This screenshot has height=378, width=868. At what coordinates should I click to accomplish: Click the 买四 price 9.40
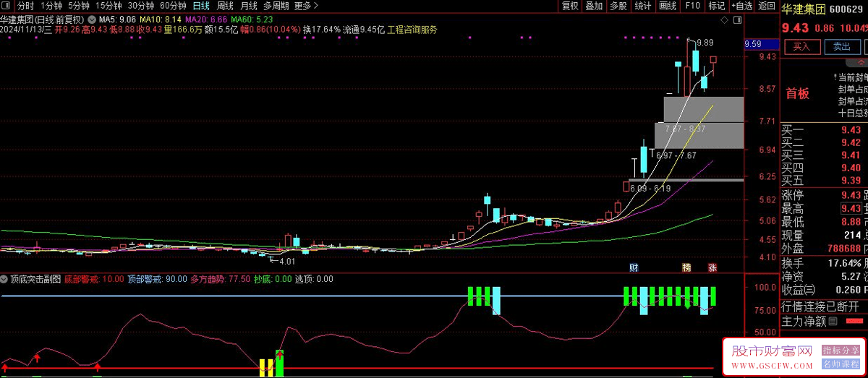tap(851, 168)
